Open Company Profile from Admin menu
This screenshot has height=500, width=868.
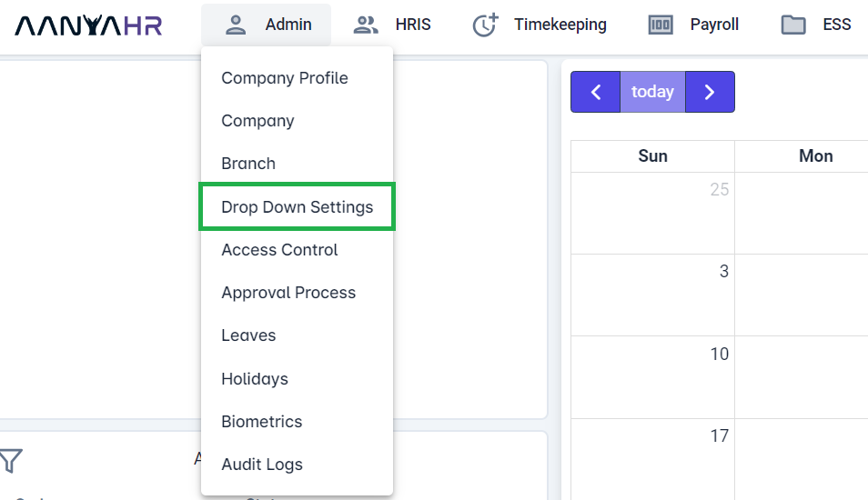point(285,78)
